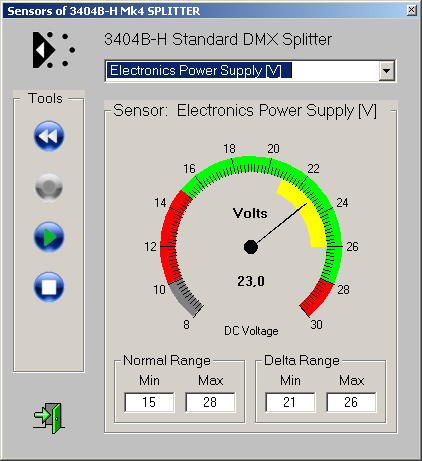
Task: Click the Delta Range group label
Action: tap(302, 360)
